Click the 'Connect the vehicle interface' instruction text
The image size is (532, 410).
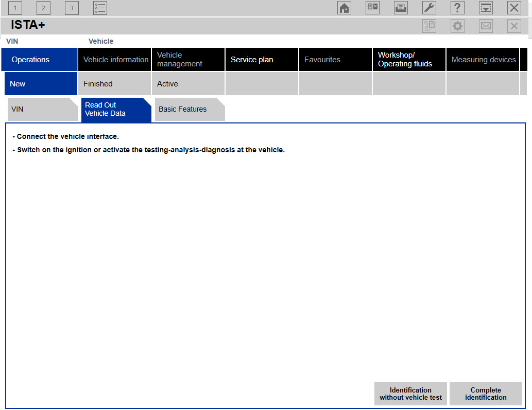pos(66,136)
